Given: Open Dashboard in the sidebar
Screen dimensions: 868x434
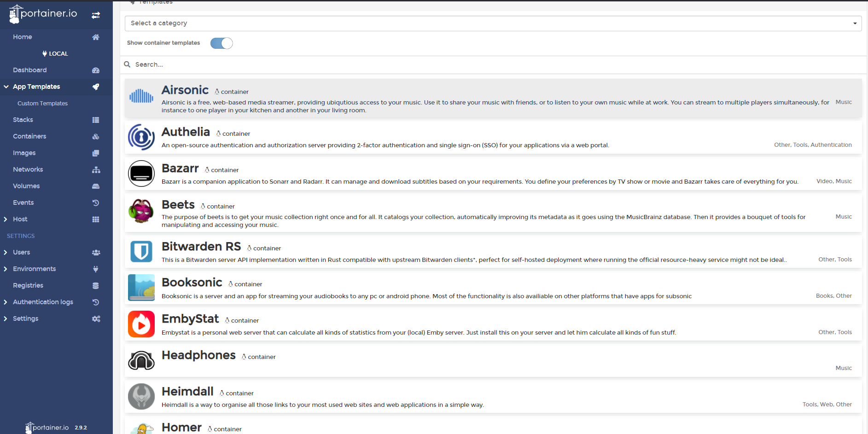Looking at the screenshot, I should coord(30,70).
